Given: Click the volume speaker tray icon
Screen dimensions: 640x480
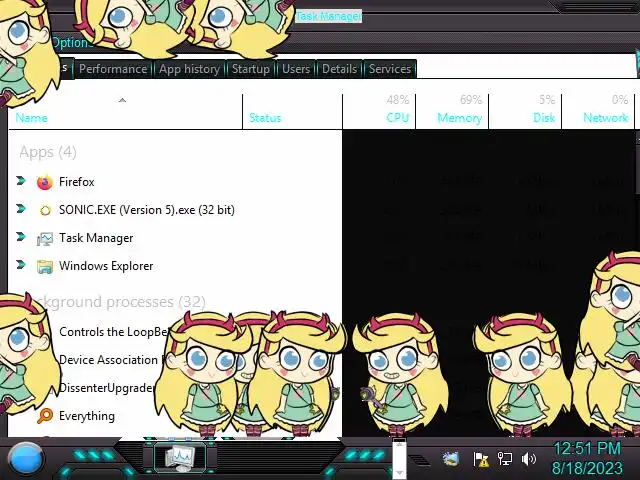Looking at the screenshot, I should (529, 459).
